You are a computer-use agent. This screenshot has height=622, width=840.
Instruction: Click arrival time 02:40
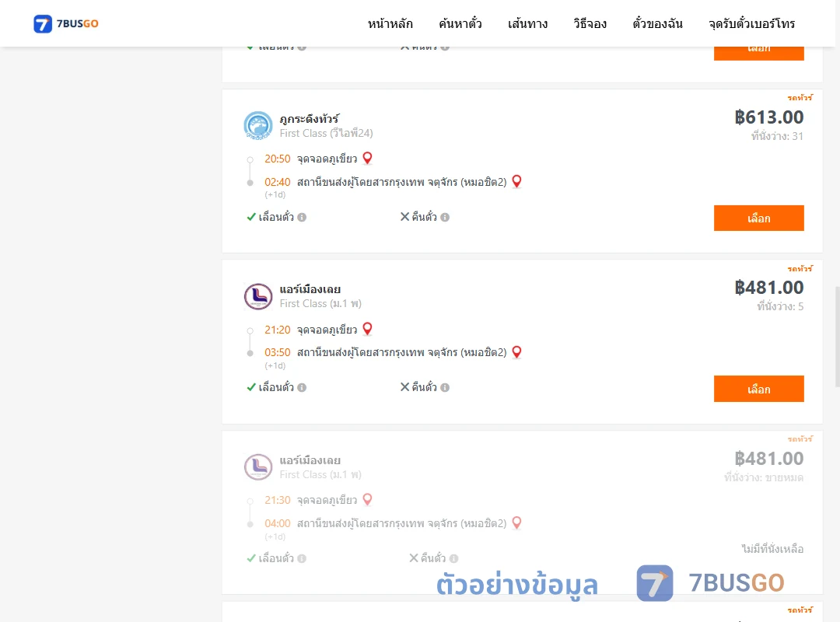(278, 182)
